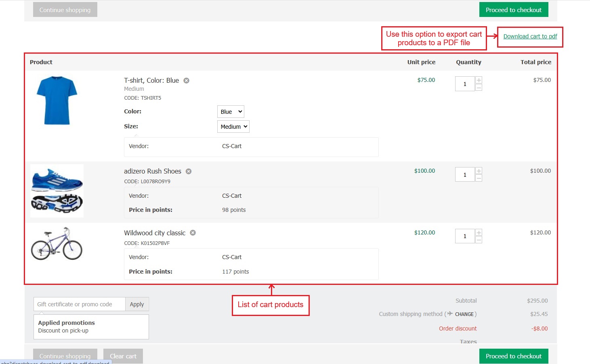
Task: Open the Size dropdown set to Medium
Action: [x=233, y=127]
